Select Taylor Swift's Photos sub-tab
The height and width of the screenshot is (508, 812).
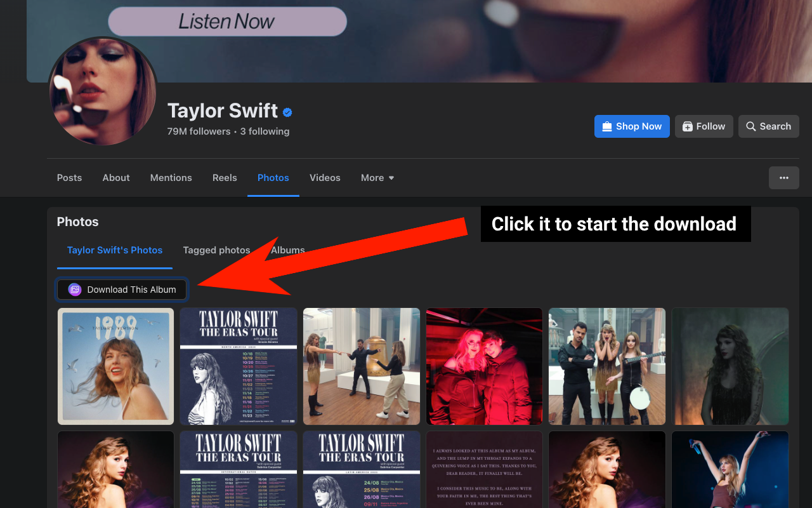(115, 250)
